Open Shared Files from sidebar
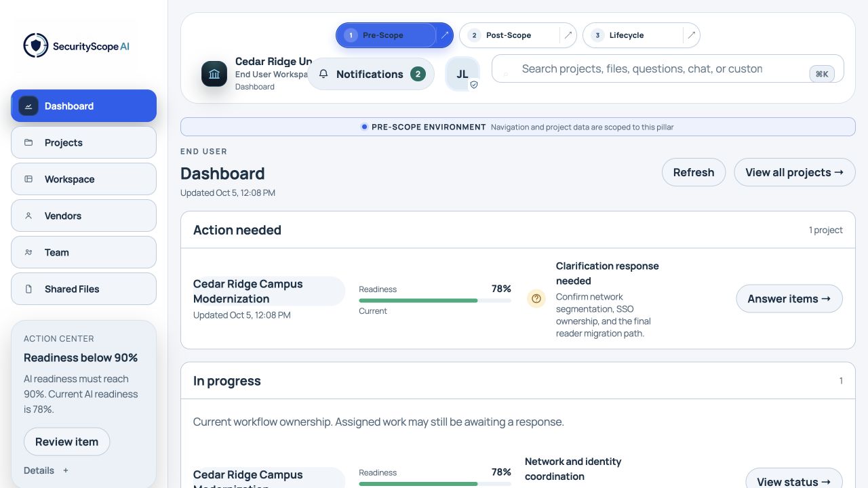The height and width of the screenshot is (488, 868). (x=83, y=289)
